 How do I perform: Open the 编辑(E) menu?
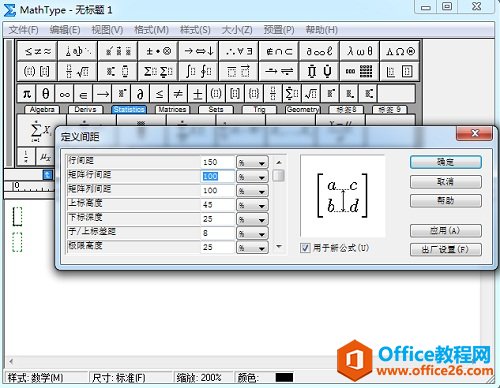coord(65,30)
